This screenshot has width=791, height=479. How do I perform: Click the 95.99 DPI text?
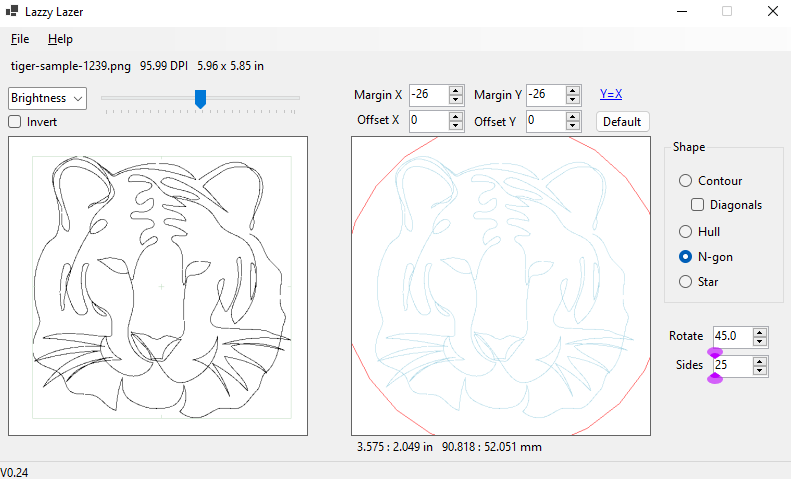point(164,66)
